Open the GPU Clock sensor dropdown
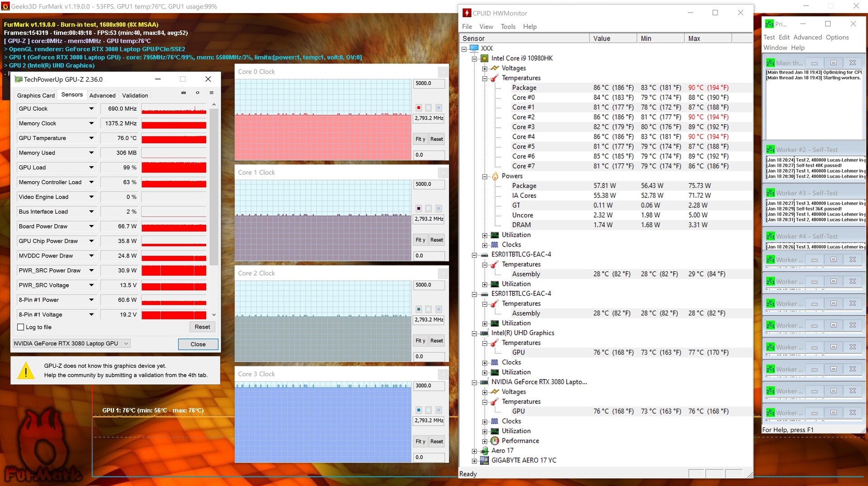Image resolution: width=868 pixels, height=486 pixels. (x=91, y=109)
